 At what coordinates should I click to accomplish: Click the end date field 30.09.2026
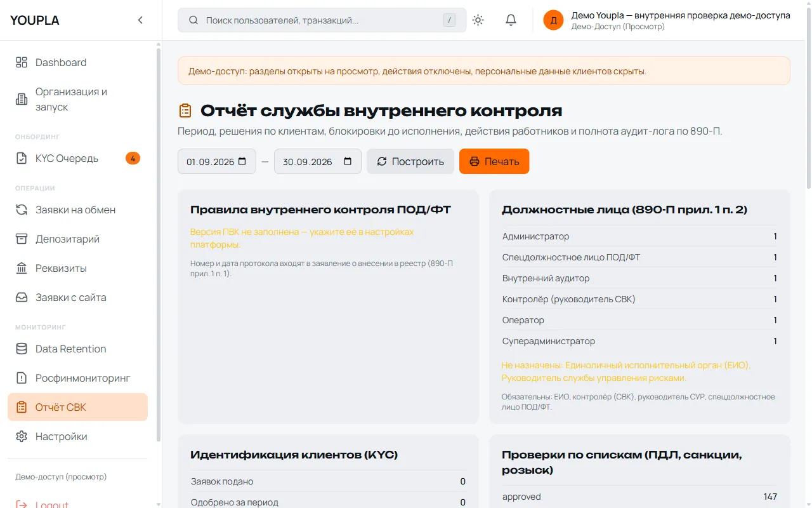tap(318, 161)
